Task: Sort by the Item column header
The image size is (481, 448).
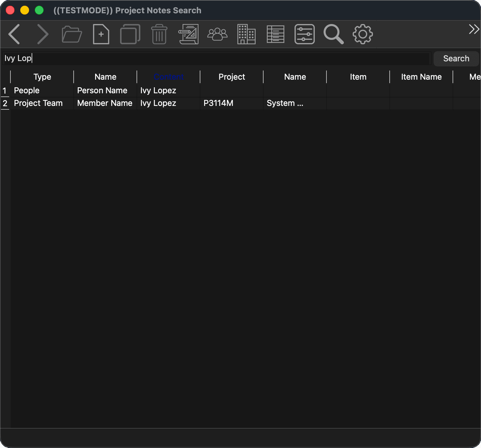Action: pos(358,77)
